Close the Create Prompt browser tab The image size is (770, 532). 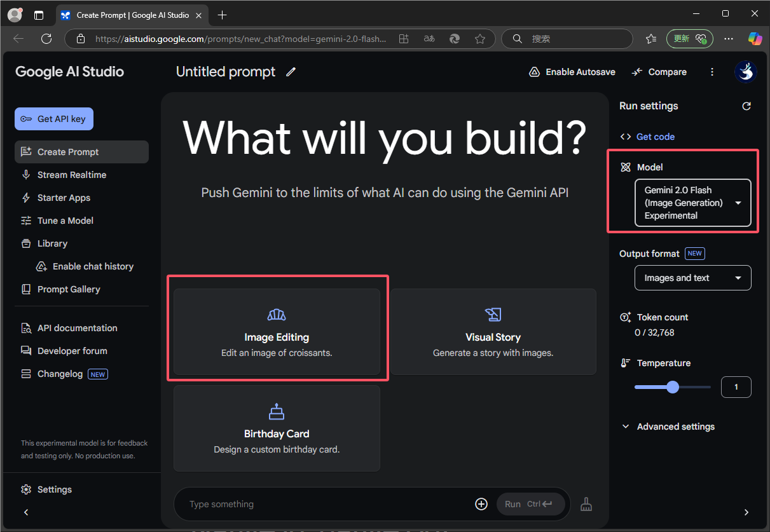pos(199,15)
